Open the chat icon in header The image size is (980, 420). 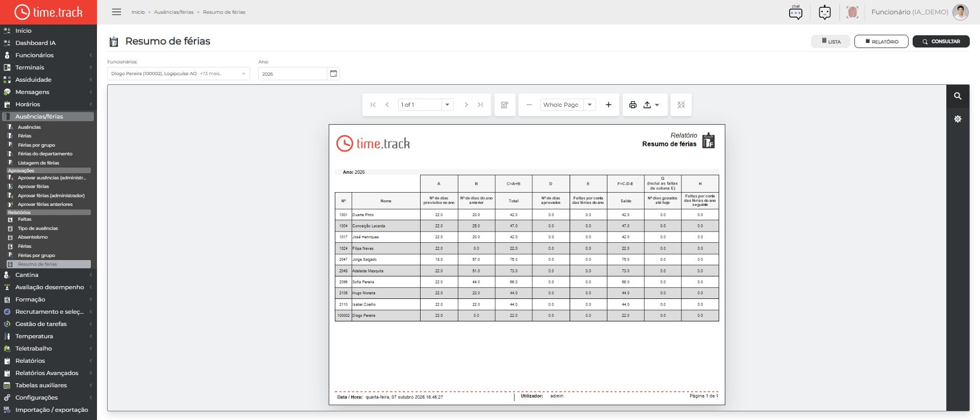pos(795,12)
